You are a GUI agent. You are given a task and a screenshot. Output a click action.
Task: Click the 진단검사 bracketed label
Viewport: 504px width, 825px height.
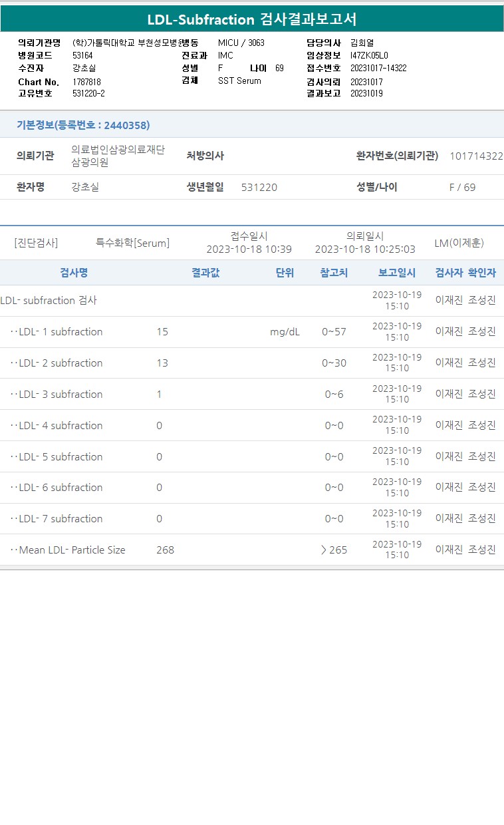pyautogui.click(x=36, y=243)
